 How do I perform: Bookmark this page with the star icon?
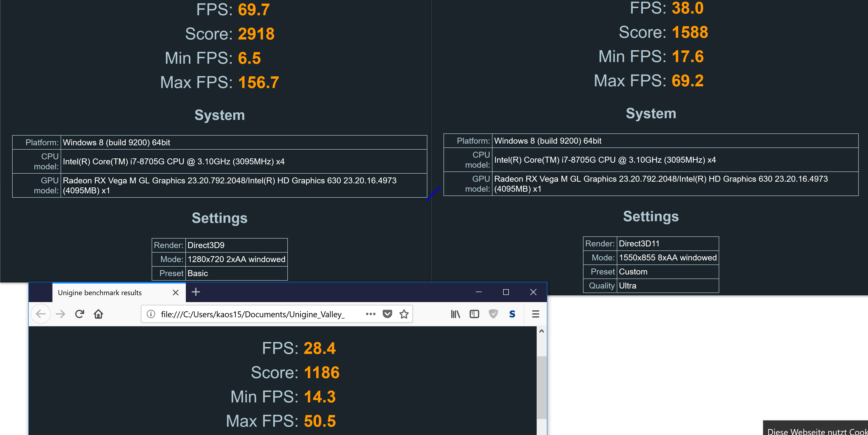[404, 314]
